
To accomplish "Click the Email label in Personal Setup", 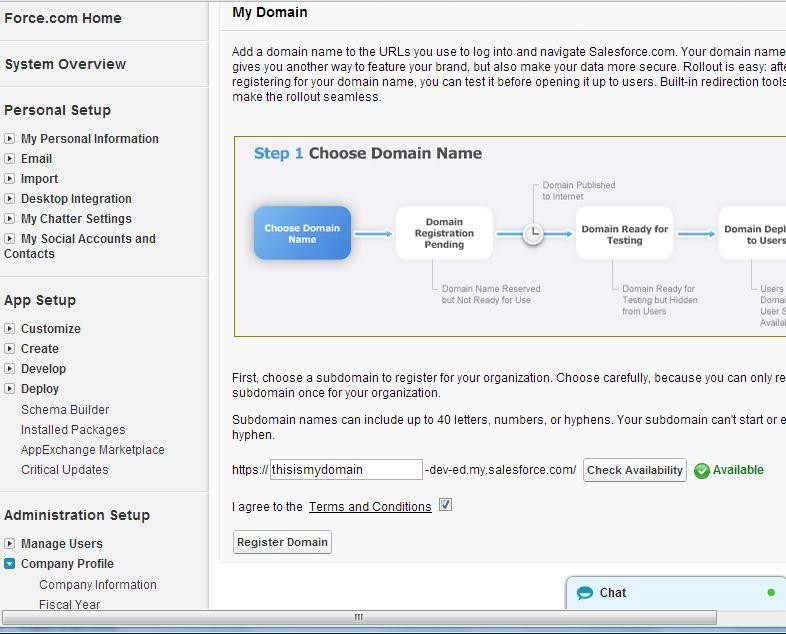I will pyautogui.click(x=37, y=158).
